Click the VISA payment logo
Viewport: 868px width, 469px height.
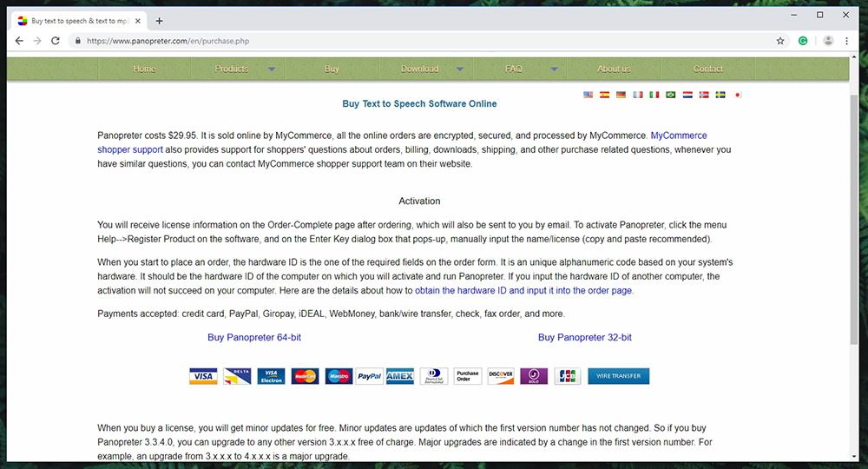203,376
